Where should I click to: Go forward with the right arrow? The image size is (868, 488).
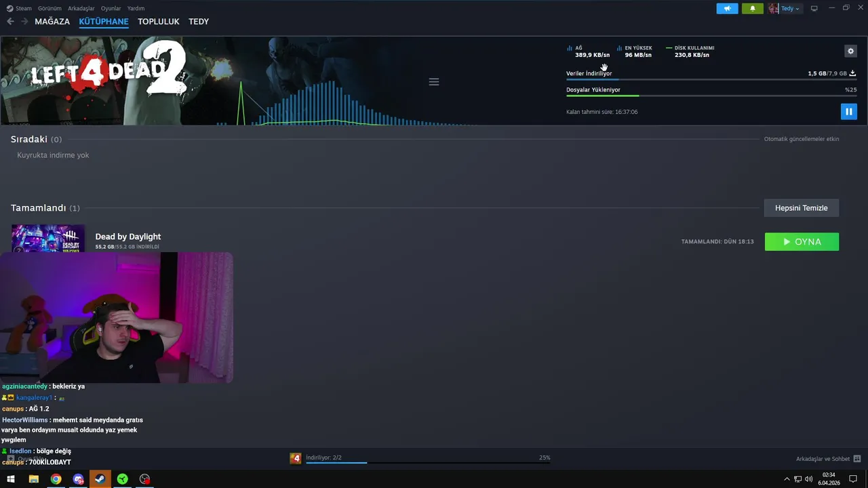tap(24, 22)
